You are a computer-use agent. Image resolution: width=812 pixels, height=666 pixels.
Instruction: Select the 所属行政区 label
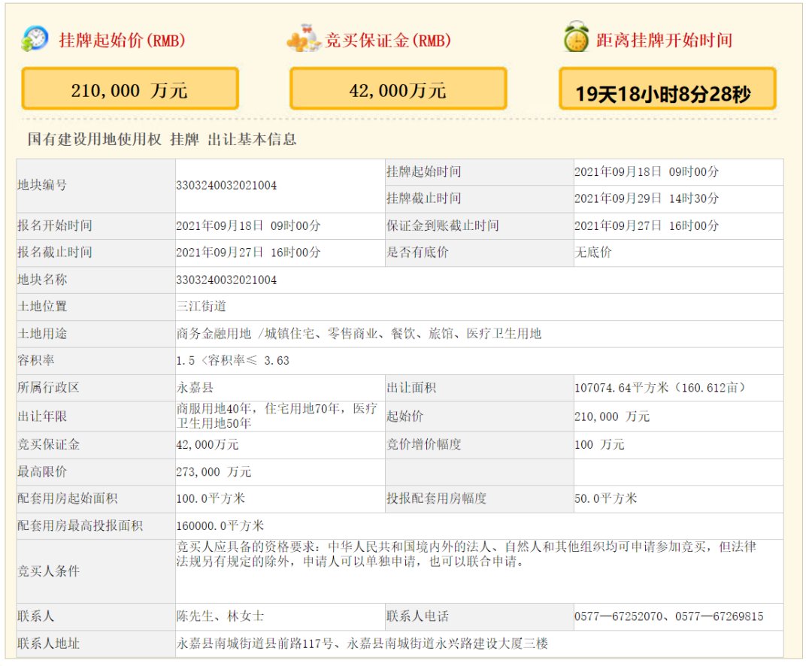pyautogui.click(x=48, y=387)
